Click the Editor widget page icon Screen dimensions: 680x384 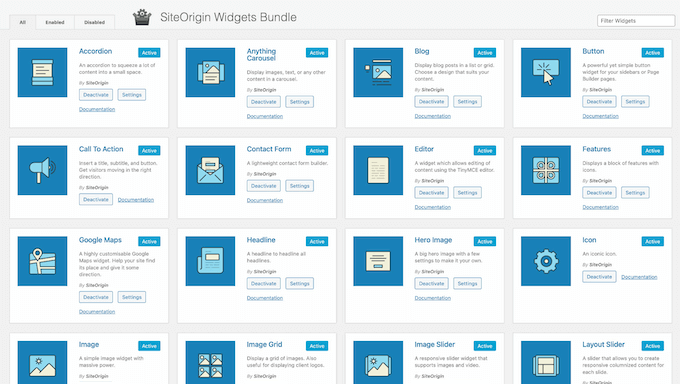pos(378,170)
